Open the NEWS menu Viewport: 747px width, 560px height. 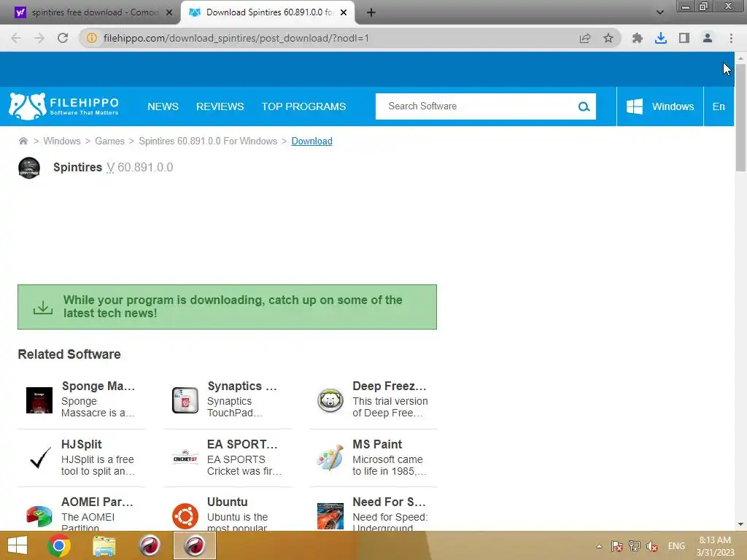[x=163, y=106]
